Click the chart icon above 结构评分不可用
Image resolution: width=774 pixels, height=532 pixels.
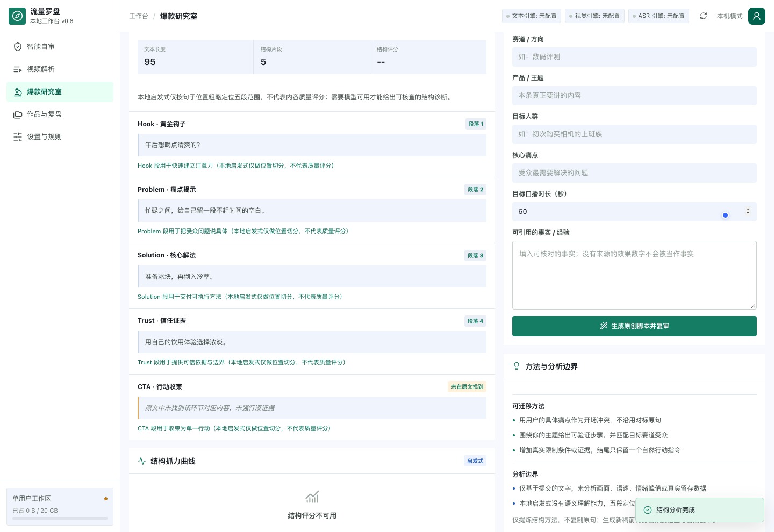pyautogui.click(x=312, y=497)
